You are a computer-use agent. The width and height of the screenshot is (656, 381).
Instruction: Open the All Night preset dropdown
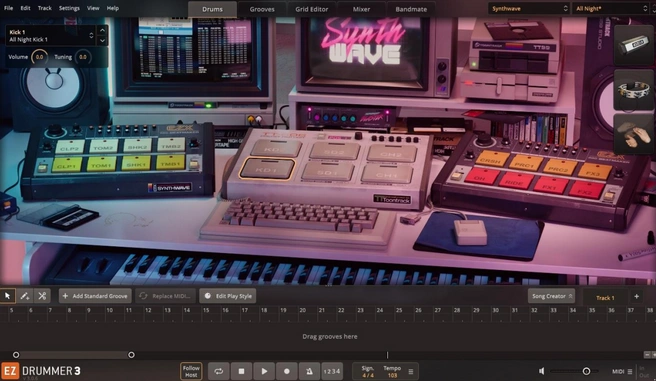pos(611,8)
